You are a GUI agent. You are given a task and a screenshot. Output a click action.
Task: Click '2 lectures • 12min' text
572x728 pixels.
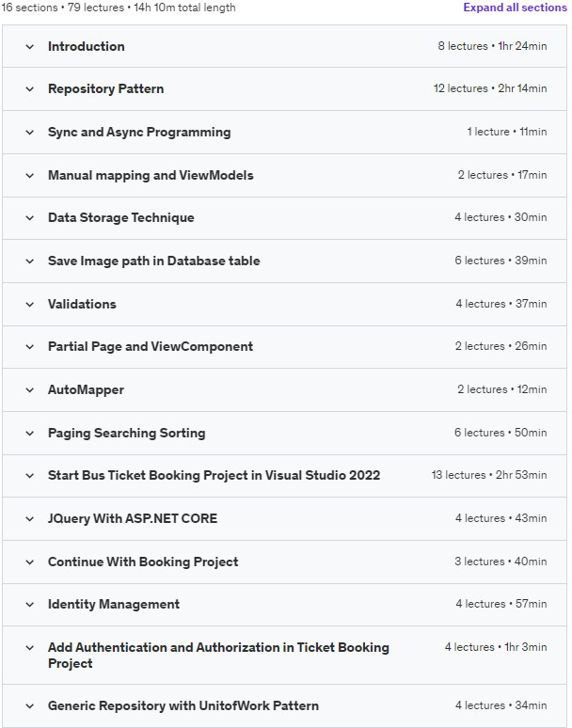[x=501, y=389]
